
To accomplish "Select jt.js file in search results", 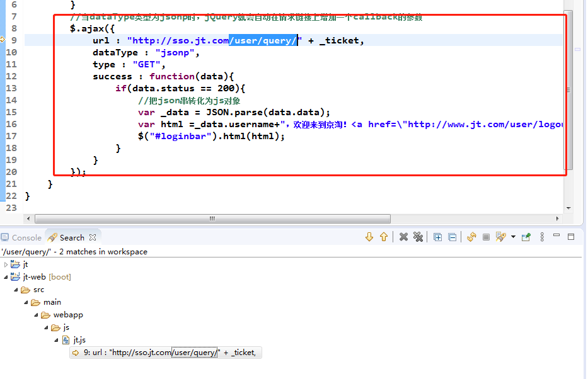I will point(79,340).
